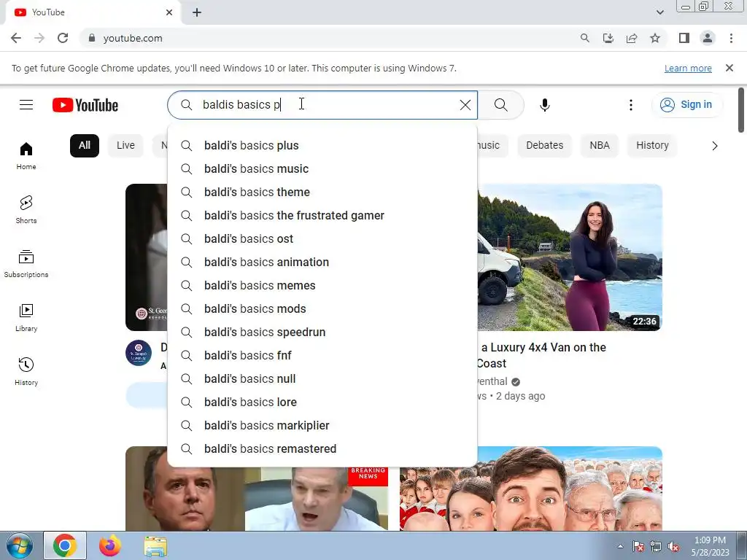747x560 pixels.
Task: Open the taskbar clock and date
Action: (710, 546)
